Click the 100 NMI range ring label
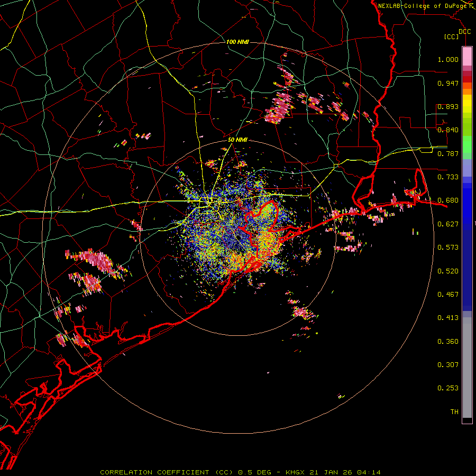This screenshot has width=476, height=476. 237,42
